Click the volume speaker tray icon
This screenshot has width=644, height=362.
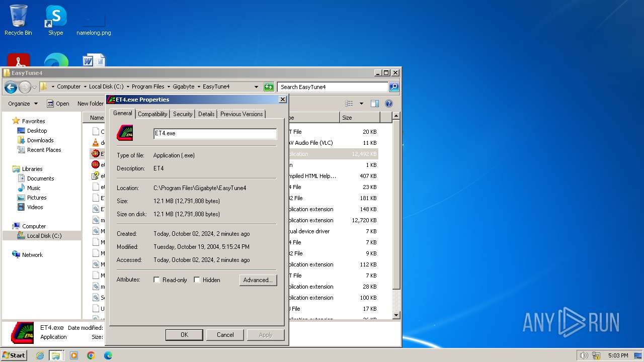click(584, 355)
